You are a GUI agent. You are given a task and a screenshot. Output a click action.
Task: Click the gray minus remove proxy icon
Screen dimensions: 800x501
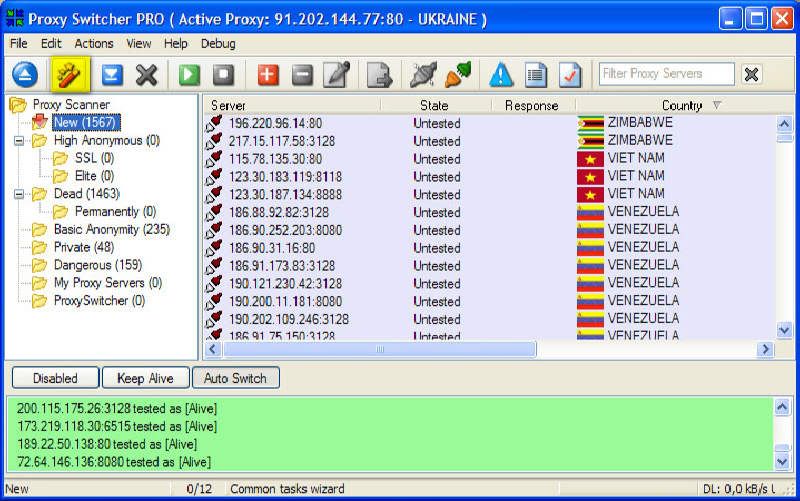302,75
